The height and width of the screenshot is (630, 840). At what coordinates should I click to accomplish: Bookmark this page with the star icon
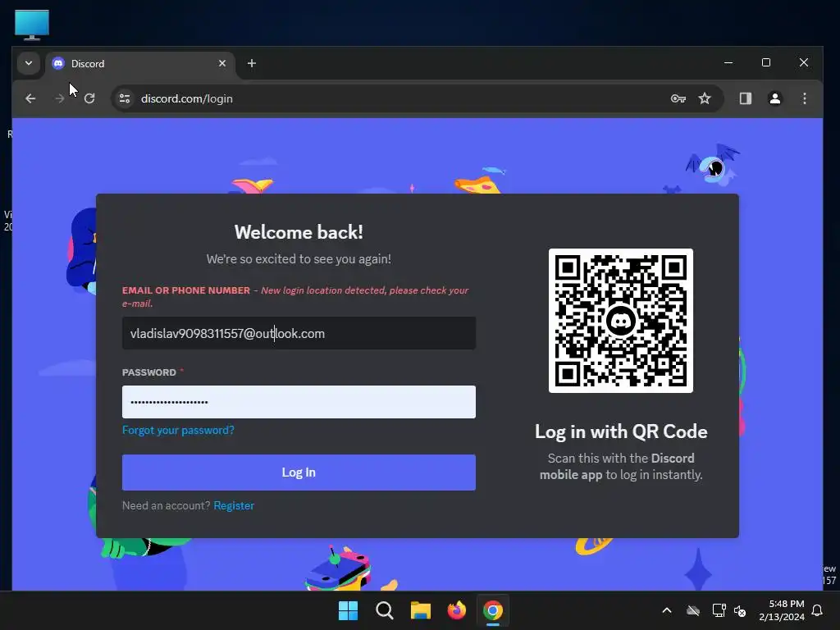[705, 98]
